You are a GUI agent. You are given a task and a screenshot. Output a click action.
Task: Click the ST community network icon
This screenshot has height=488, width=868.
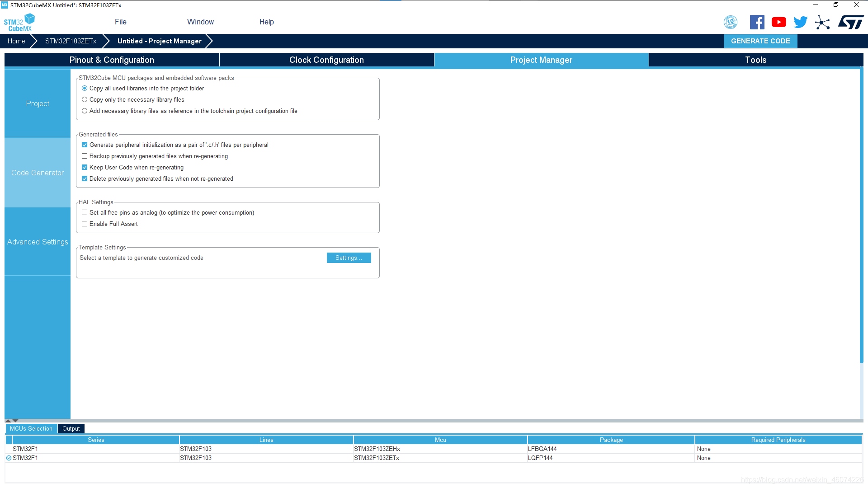pos(822,22)
